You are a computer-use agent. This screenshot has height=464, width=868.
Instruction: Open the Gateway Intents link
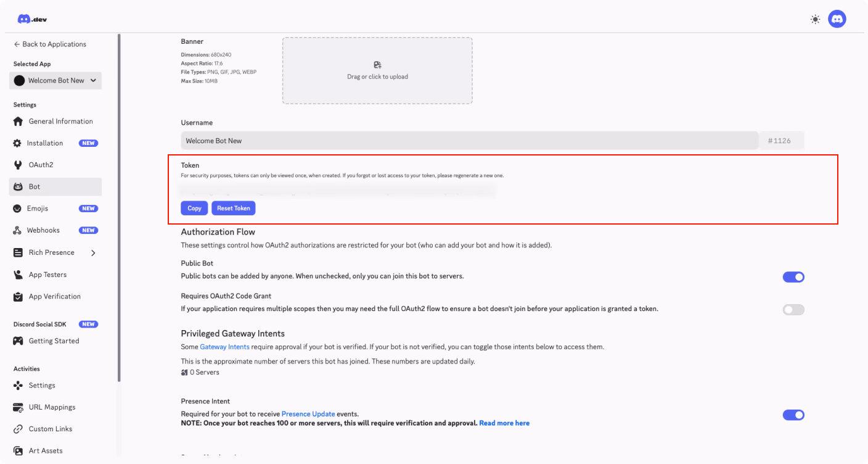point(224,347)
